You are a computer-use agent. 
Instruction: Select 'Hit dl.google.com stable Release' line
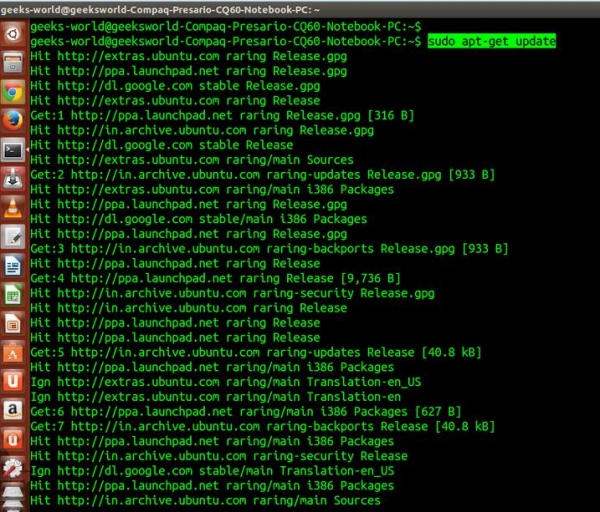click(x=162, y=145)
